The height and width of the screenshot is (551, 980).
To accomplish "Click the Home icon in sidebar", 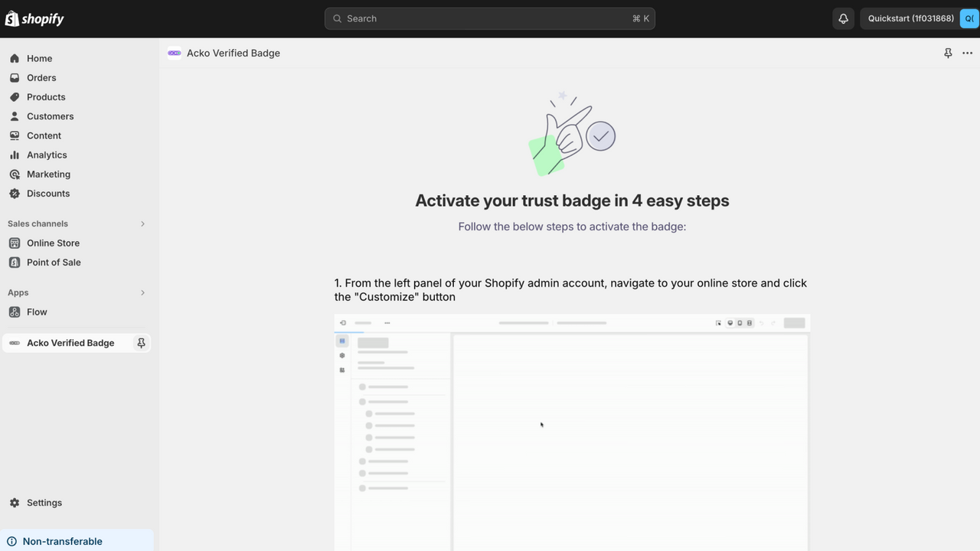I will click(15, 58).
